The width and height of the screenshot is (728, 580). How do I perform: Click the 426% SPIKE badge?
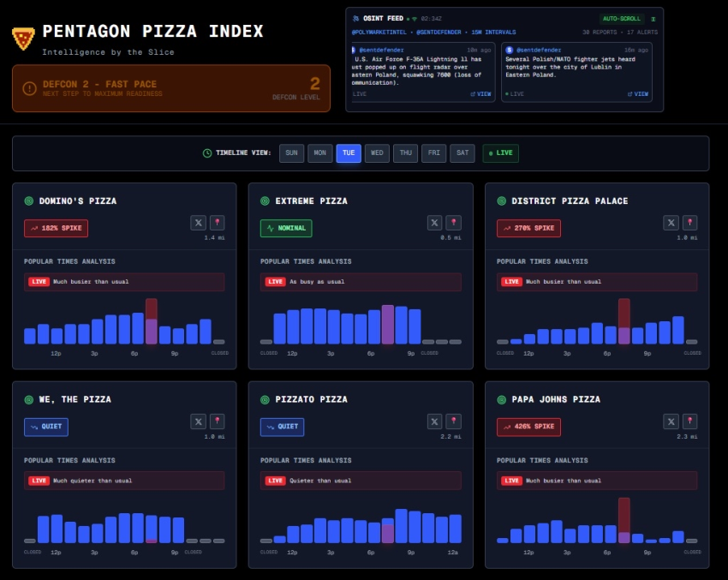[528, 427]
